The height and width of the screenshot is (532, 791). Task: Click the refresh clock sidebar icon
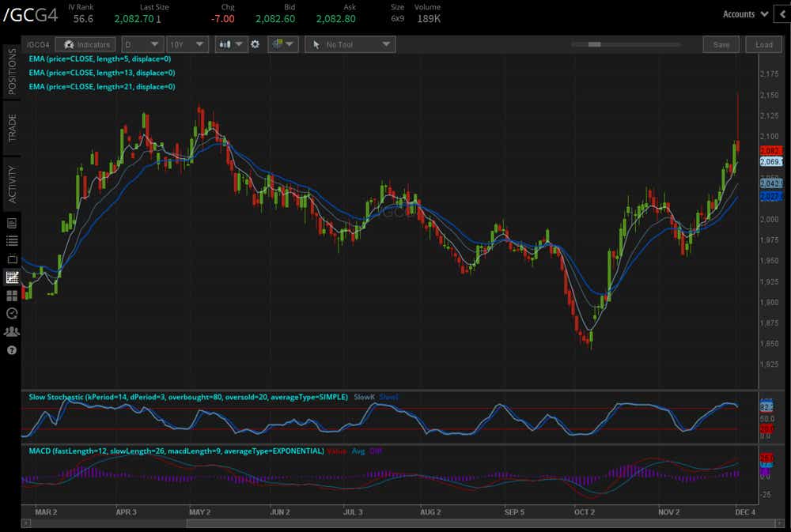pos(12,313)
